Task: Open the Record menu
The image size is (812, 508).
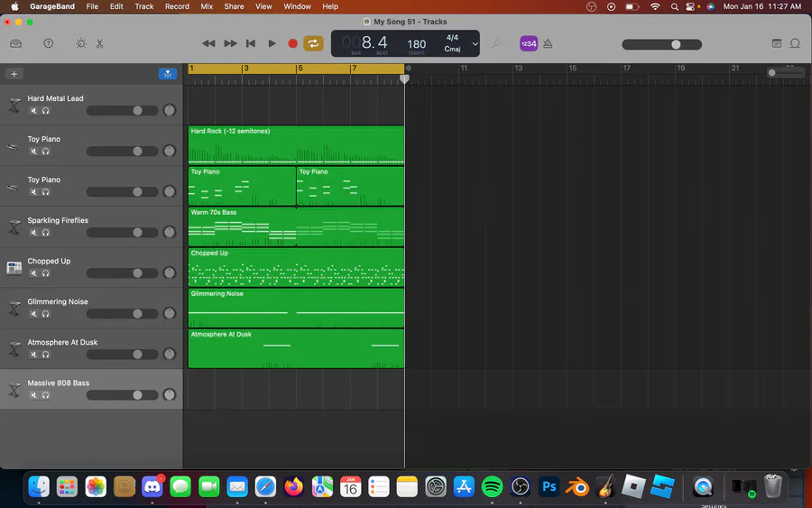Action: [x=177, y=6]
